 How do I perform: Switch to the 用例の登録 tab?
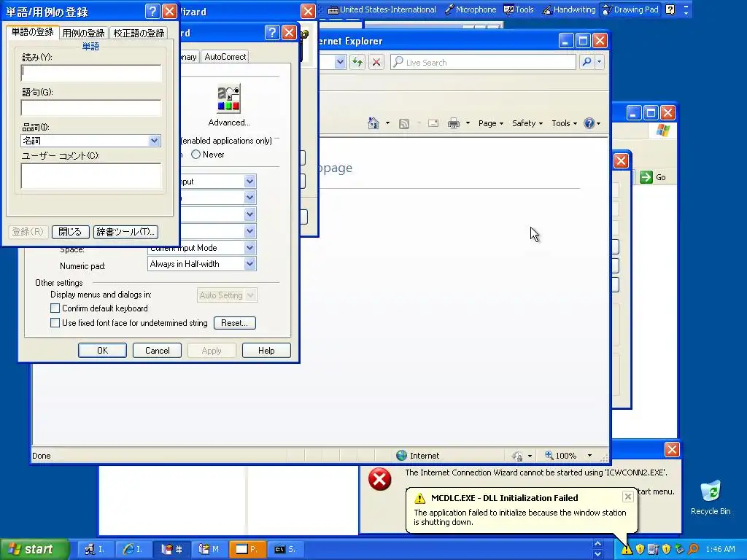[83, 33]
